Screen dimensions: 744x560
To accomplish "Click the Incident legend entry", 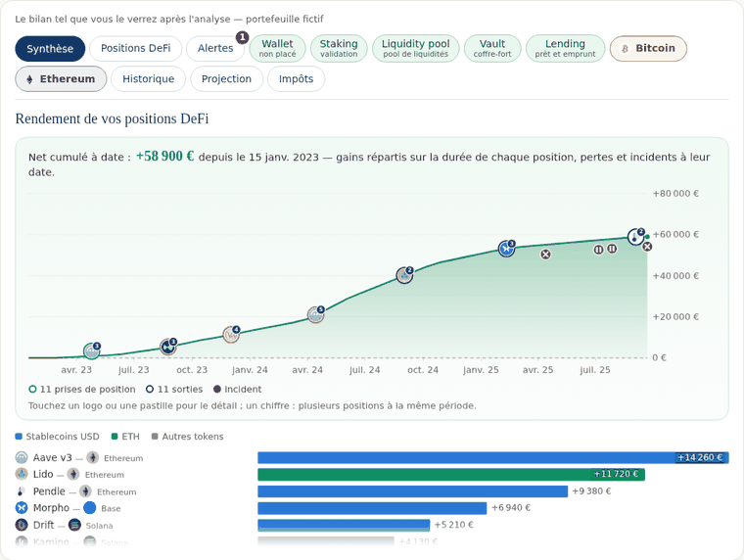I will pos(237,389).
